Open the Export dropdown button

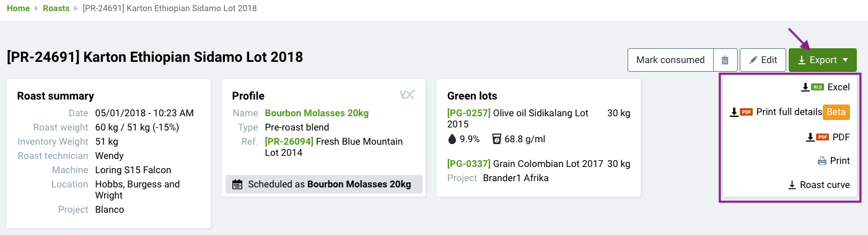pyautogui.click(x=822, y=60)
